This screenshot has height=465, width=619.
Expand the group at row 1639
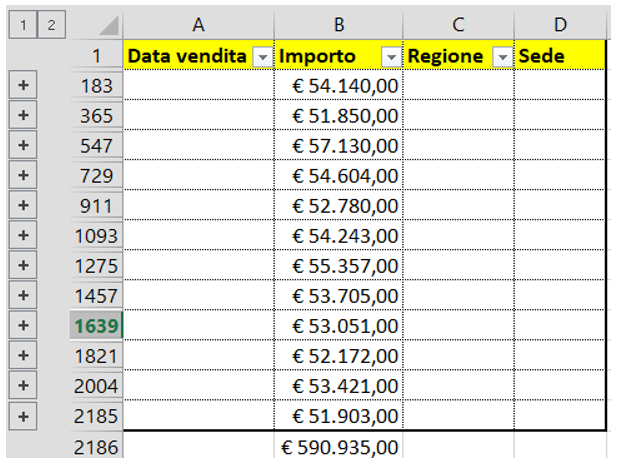pyautogui.click(x=23, y=325)
